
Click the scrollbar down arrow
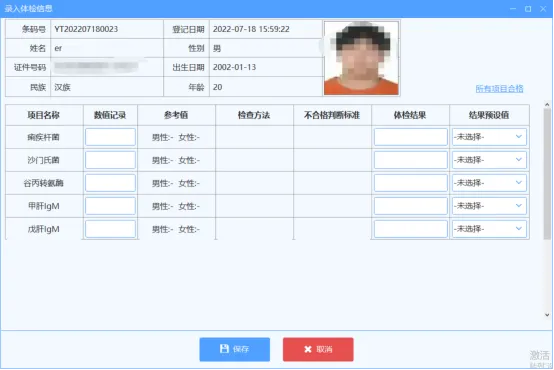(547, 315)
